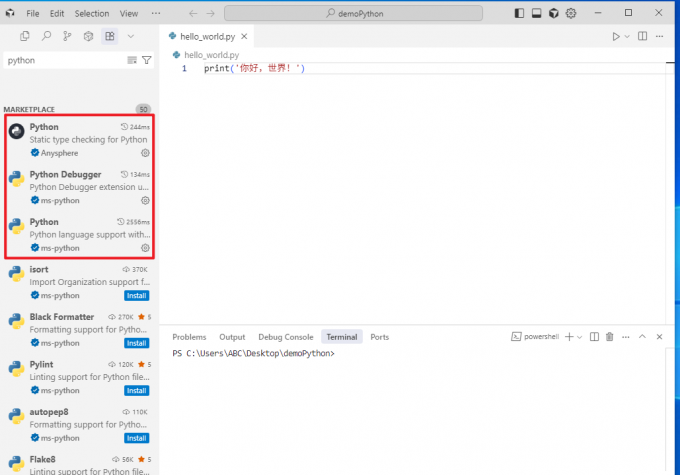This screenshot has height=475, width=680.
Task: Close the hello_world.py tab
Action: 244,36
